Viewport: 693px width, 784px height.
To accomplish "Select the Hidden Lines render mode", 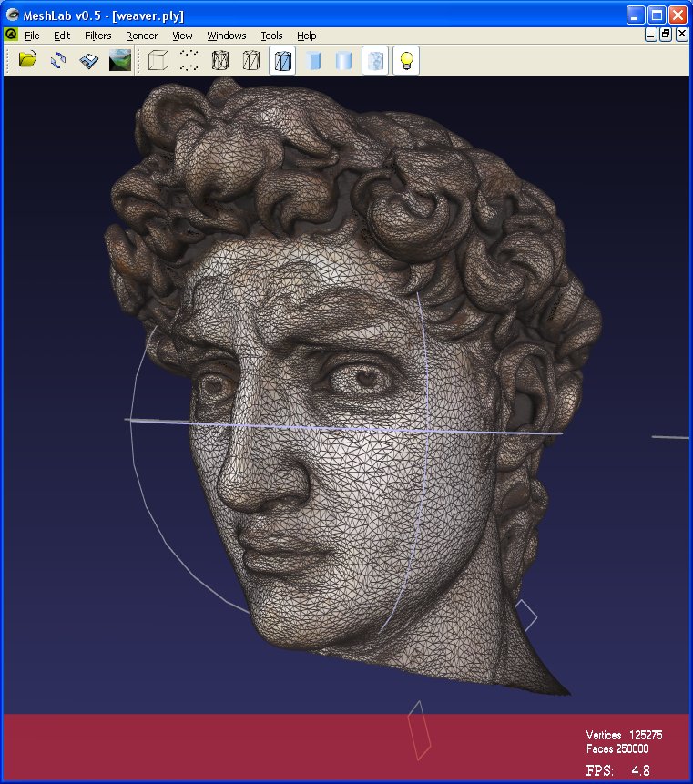I will (251, 61).
